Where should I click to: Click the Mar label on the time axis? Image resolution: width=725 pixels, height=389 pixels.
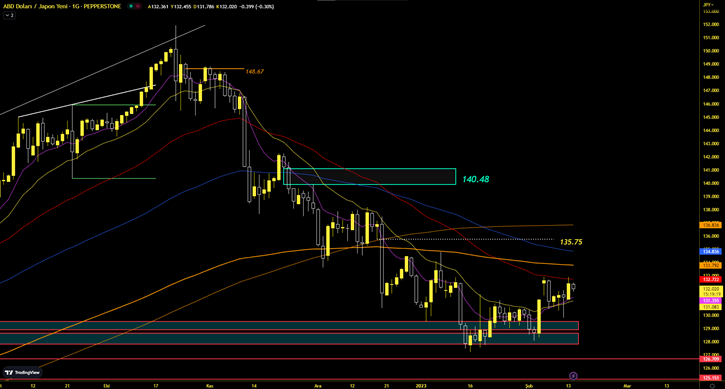627,385
